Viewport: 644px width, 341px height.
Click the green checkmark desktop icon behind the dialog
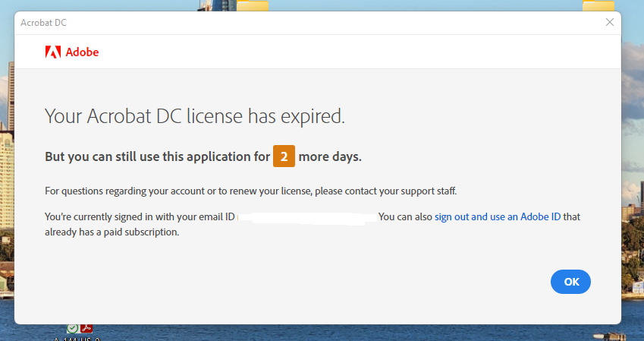pos(73,328)
